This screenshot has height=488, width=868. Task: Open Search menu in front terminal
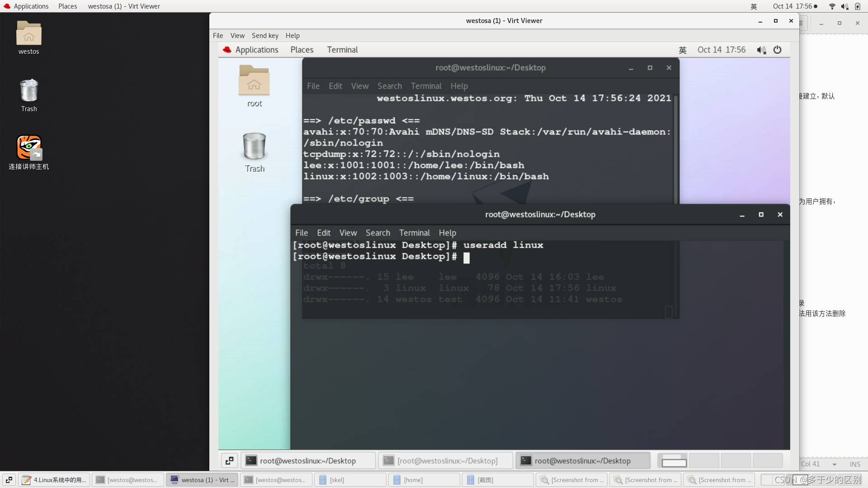click(x=377, y=233)
